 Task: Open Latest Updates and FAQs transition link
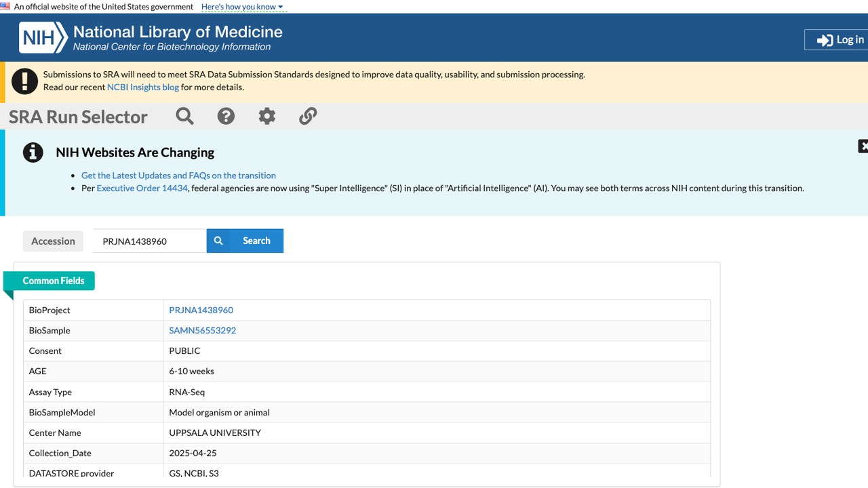point(178,175)
